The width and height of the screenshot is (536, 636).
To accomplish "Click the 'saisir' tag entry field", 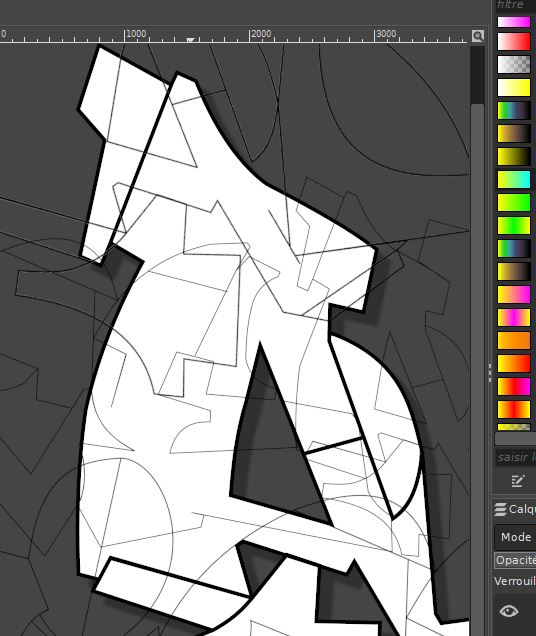I will point(516,457).
